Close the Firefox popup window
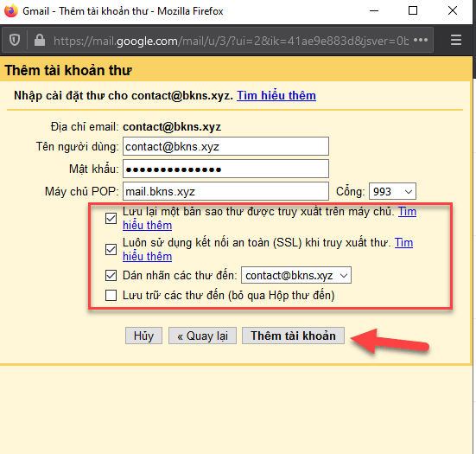 [x=453, y=10]
